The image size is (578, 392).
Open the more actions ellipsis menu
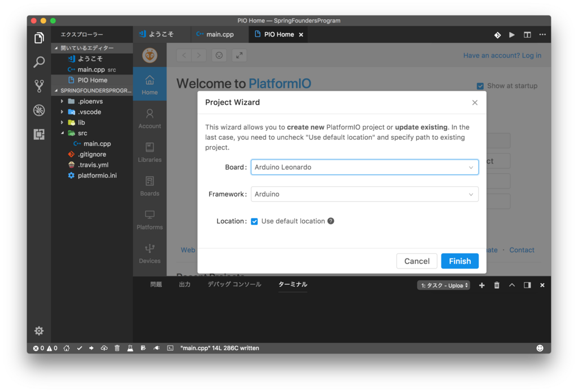pos(542,34)
